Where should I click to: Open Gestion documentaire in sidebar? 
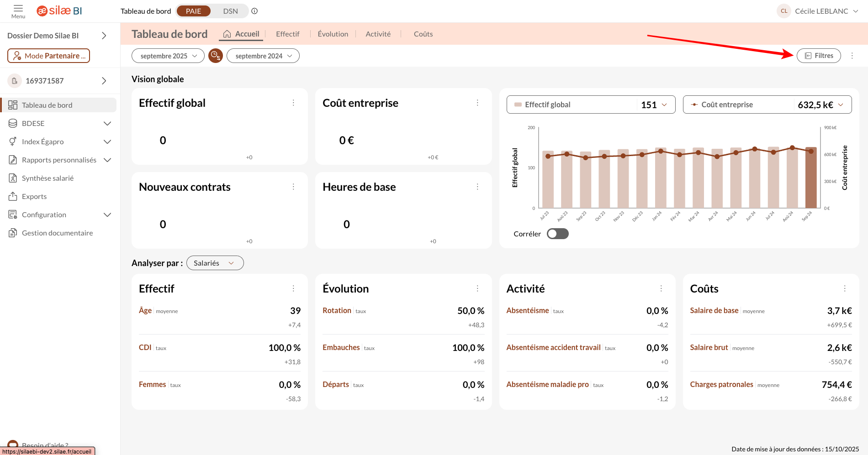tap(57, 233)
